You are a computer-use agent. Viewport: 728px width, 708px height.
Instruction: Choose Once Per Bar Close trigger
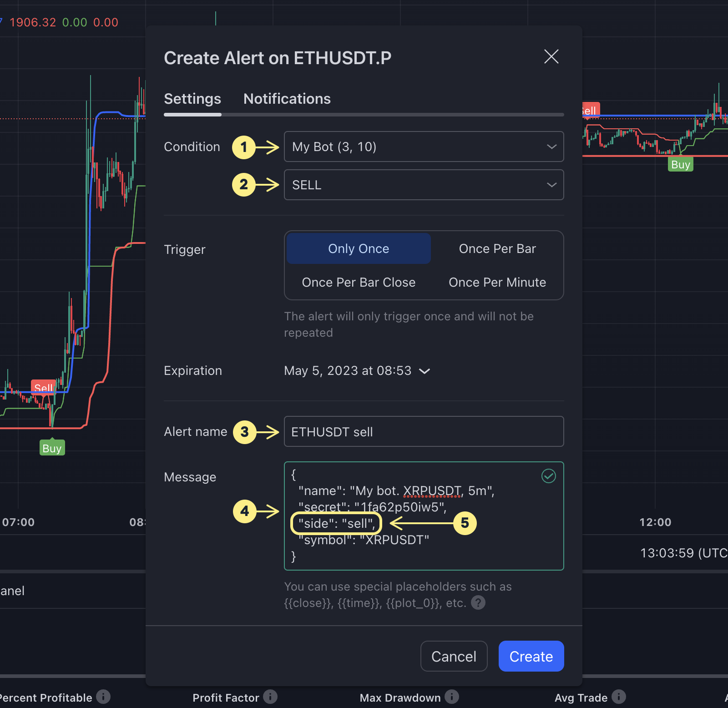pos(359,283)
